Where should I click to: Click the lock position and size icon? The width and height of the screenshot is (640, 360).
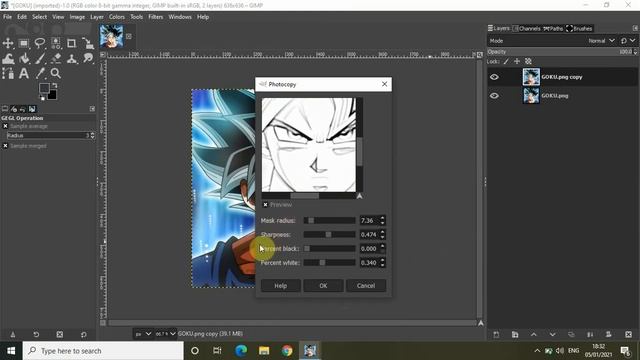pos(517,61)
